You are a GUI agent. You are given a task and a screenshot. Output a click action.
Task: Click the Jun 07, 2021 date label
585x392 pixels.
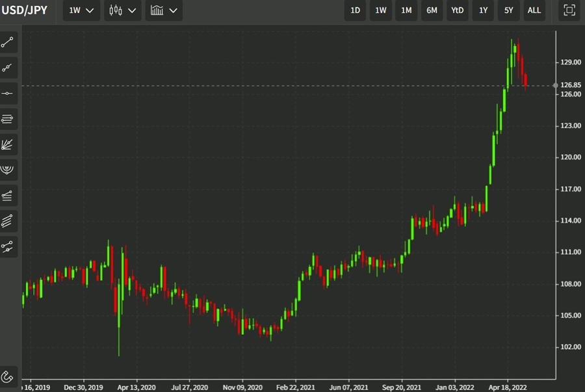pos(348,387)
